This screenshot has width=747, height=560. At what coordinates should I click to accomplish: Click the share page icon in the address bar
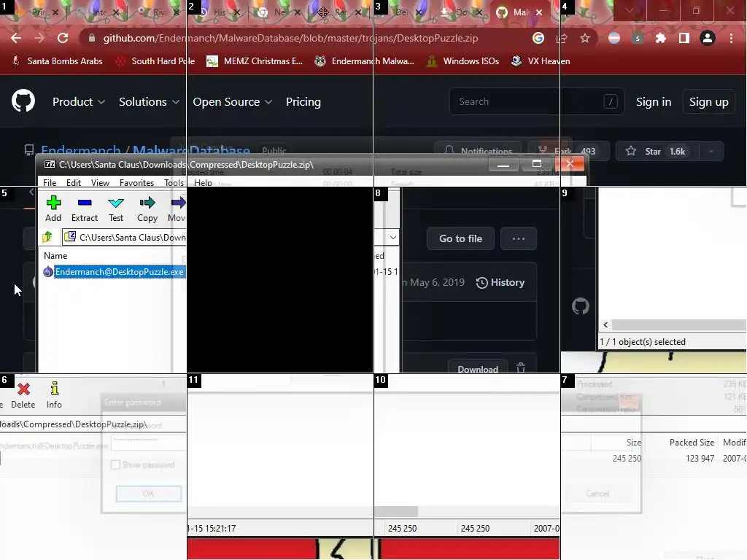coord(562,38)
